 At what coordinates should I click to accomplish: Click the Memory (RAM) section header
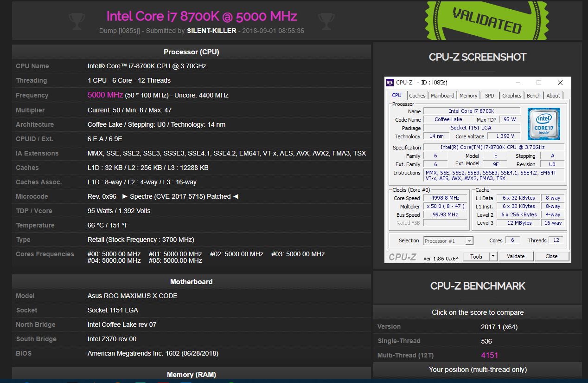coord(192,375)
